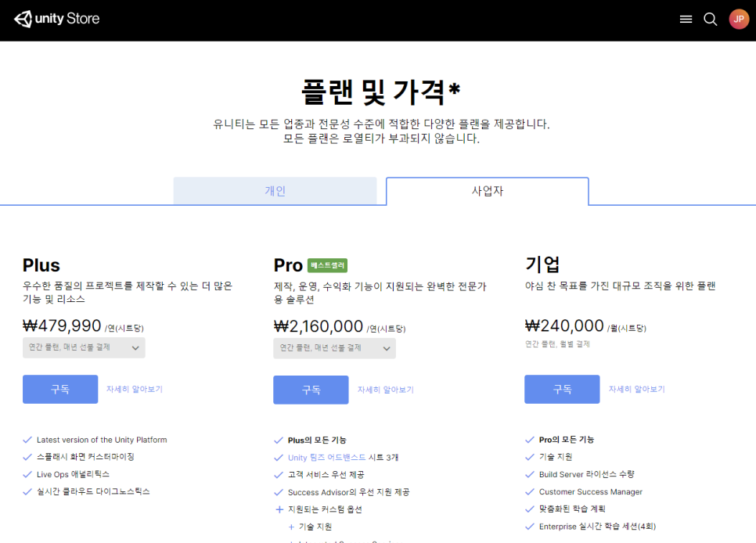
Task: Subscribe to the Plus plan
Action: (x=60, y=389)
